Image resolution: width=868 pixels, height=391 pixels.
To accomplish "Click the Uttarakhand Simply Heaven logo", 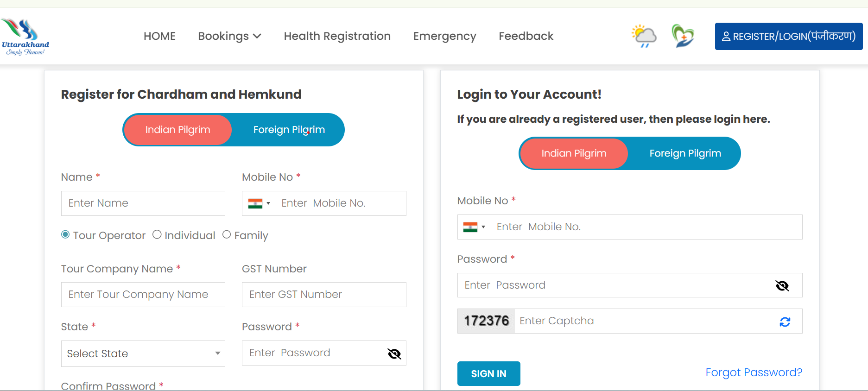I will (25, 37).
